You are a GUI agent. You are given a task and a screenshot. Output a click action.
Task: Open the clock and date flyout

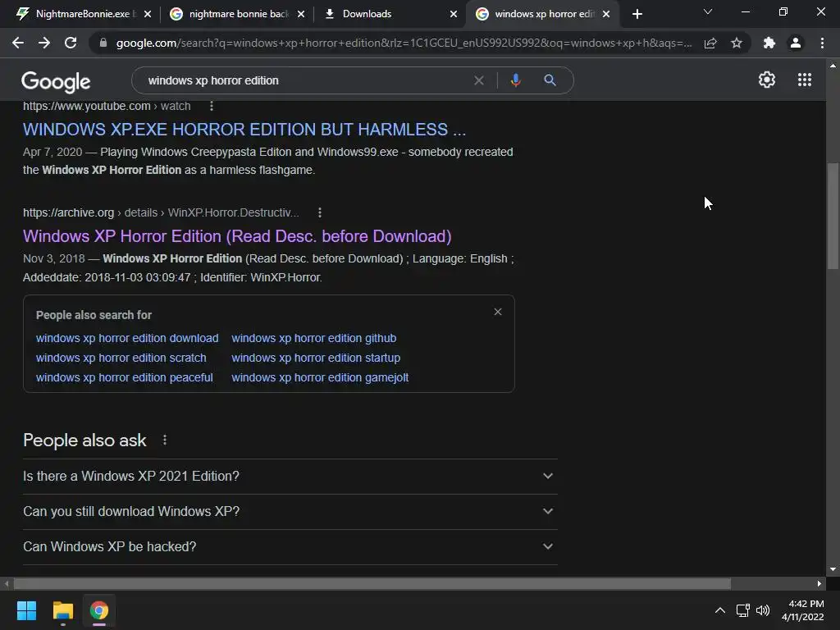[802, 610]
